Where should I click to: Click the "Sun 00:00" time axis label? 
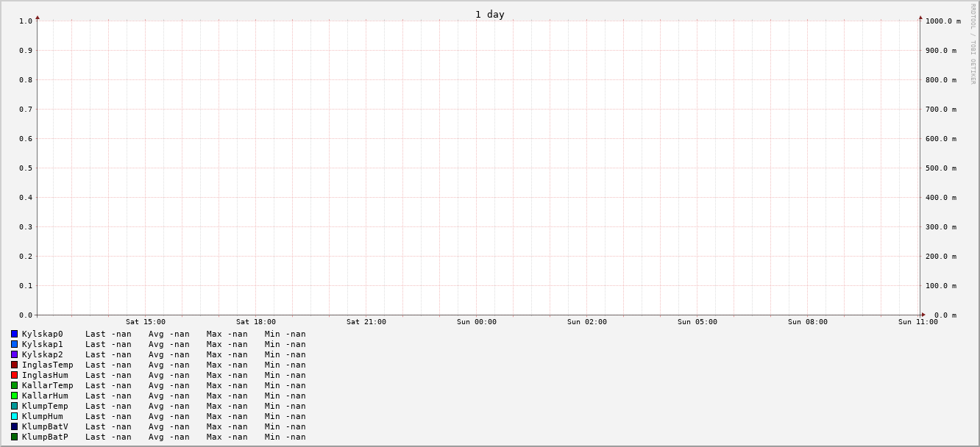(x=476, y=322)
